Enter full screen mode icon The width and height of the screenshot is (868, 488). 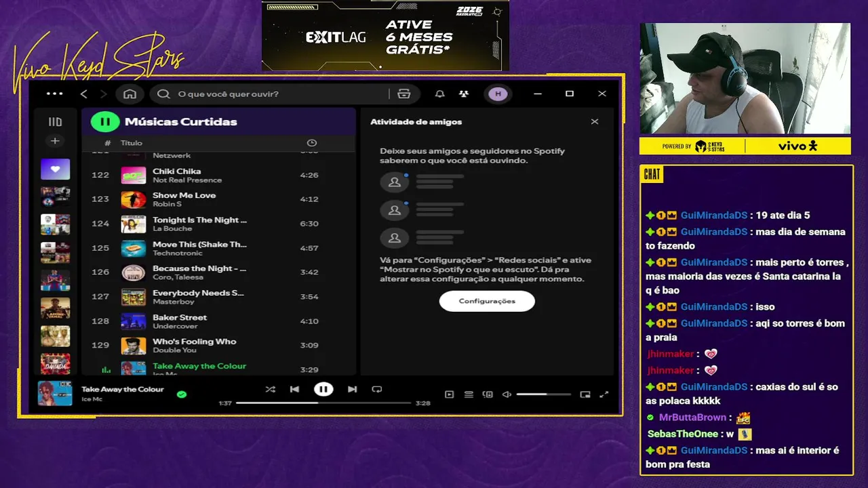click(604, 394)
